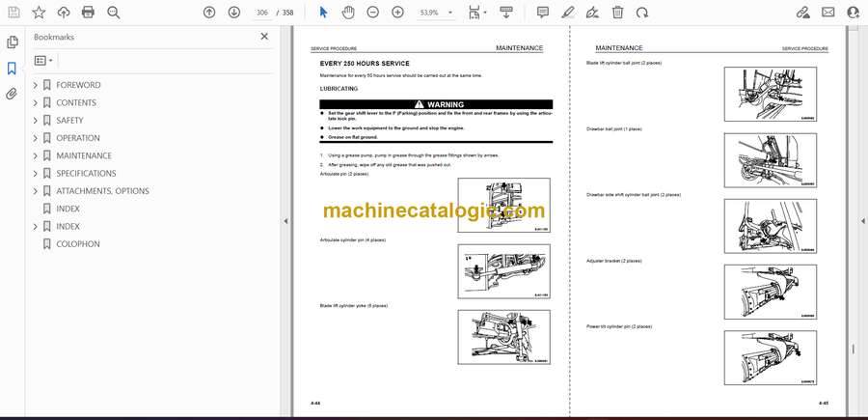868x420 pixels.
Task: Click the Adjuster bracket illustration
Action: click(770, 292)
